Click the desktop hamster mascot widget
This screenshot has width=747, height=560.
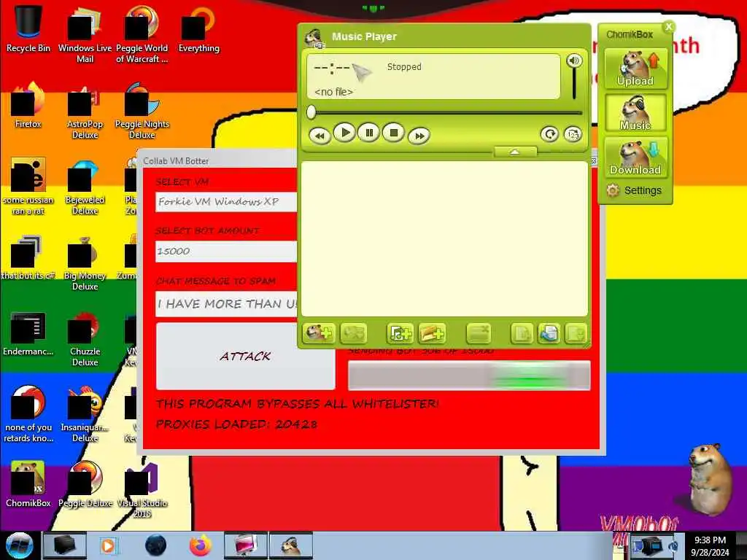tap(709, 480)
